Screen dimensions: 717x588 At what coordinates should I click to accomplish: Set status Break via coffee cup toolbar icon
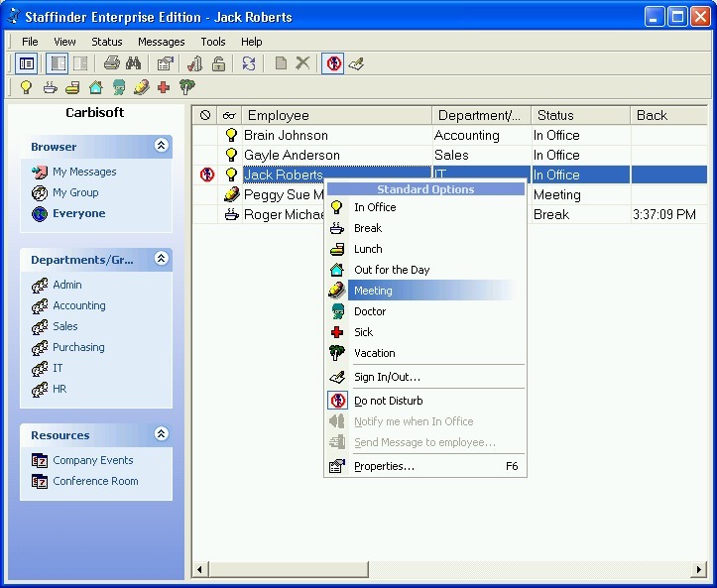point(50,87)
